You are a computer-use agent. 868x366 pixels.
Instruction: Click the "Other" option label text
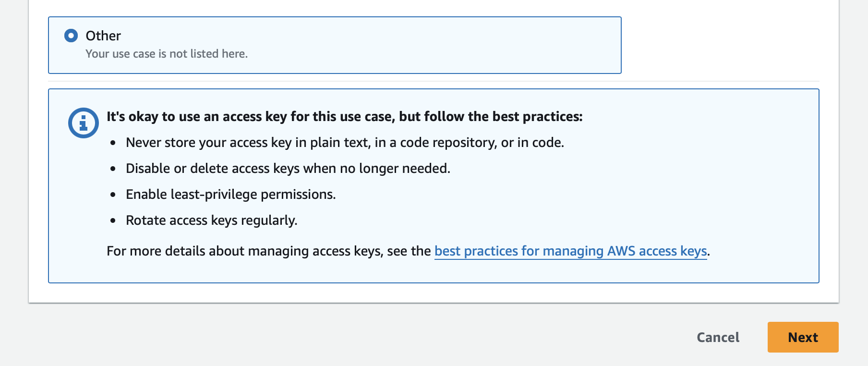pos(103,36)
